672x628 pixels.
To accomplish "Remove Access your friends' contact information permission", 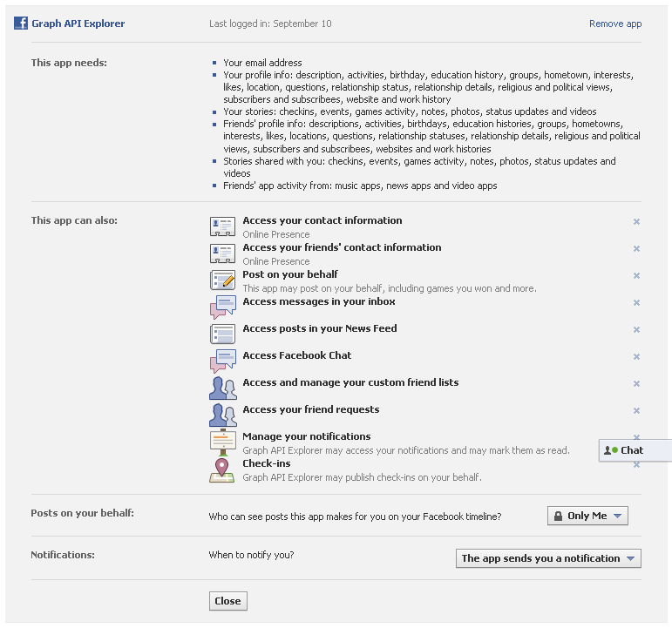I will 636,249.
